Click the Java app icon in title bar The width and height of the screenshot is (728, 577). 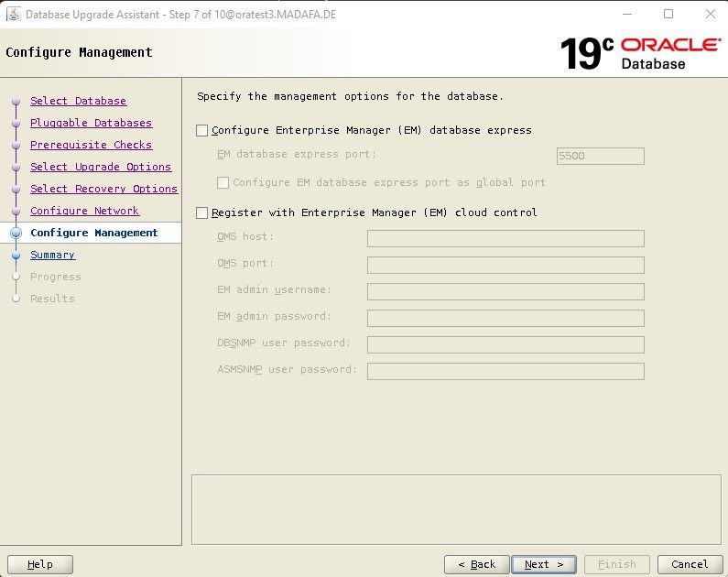tap(14, 15)
